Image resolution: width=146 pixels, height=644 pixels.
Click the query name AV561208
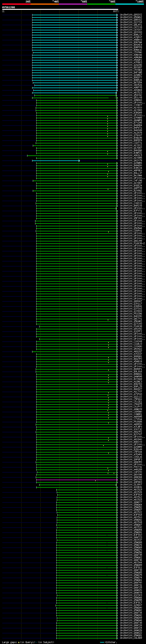(x=8, y=8)
